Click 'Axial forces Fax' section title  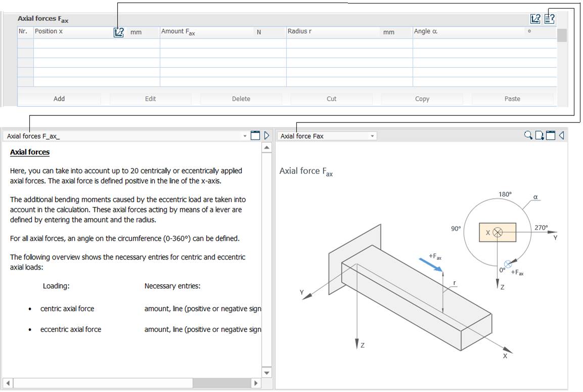coord(43,19)
